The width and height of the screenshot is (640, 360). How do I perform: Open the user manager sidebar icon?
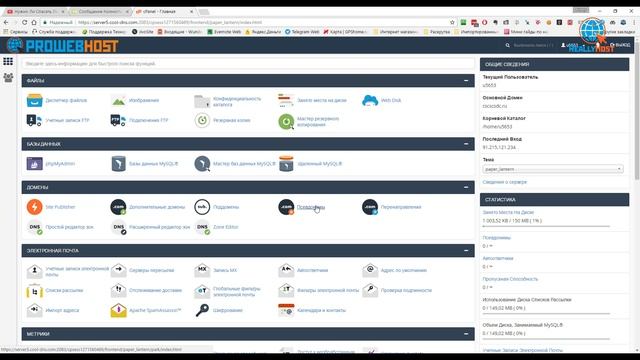8,77
